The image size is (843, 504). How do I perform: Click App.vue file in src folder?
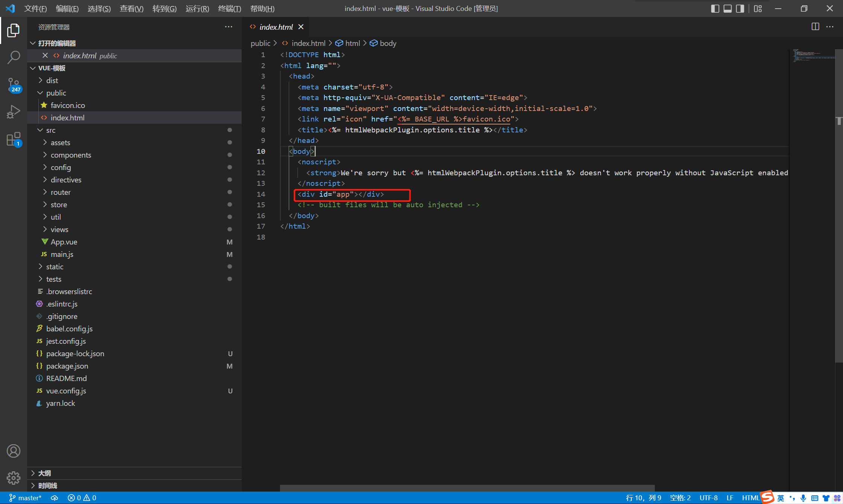(x=65, y=241)
